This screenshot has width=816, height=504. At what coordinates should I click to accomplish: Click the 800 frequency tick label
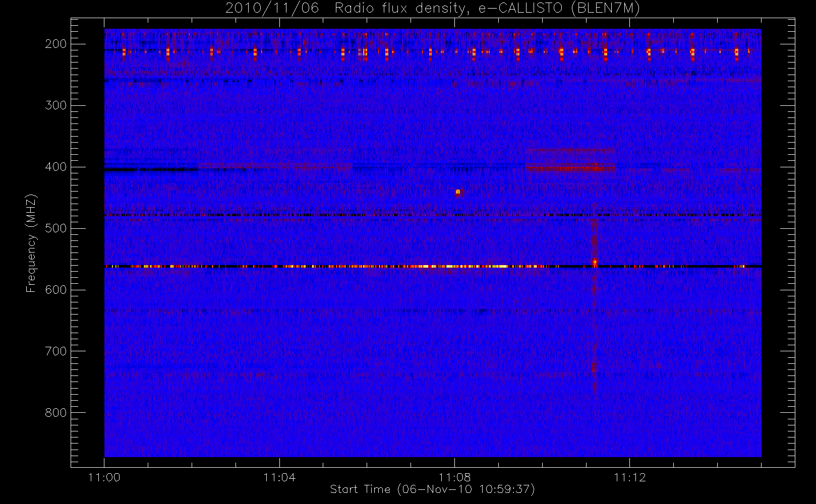tap(56, 413)
